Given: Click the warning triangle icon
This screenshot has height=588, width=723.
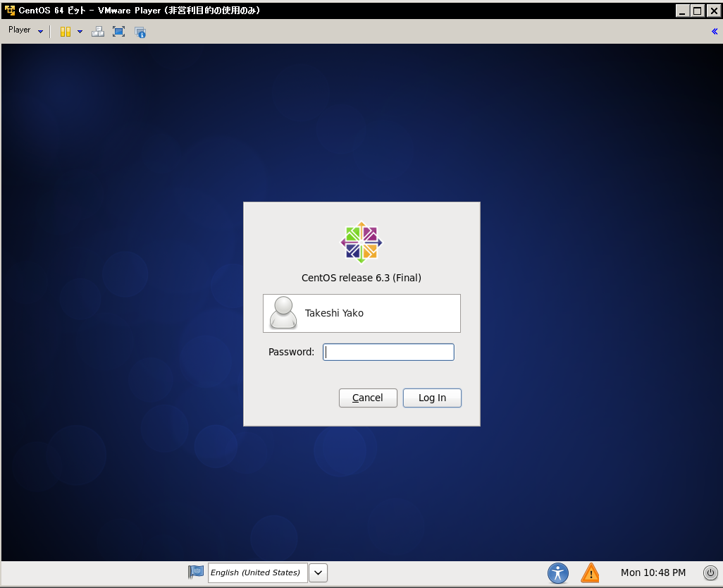Looking at the screenshot, I should [591, 573].
